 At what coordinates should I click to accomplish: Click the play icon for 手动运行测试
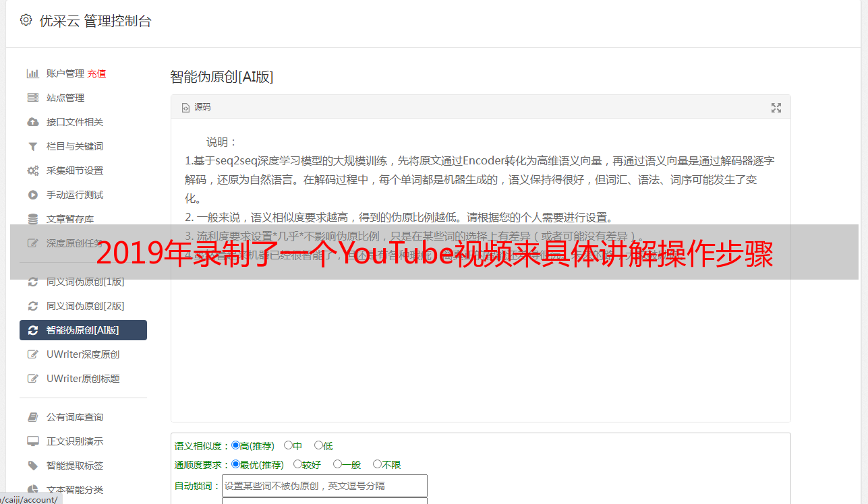click(x=32, y=195)
